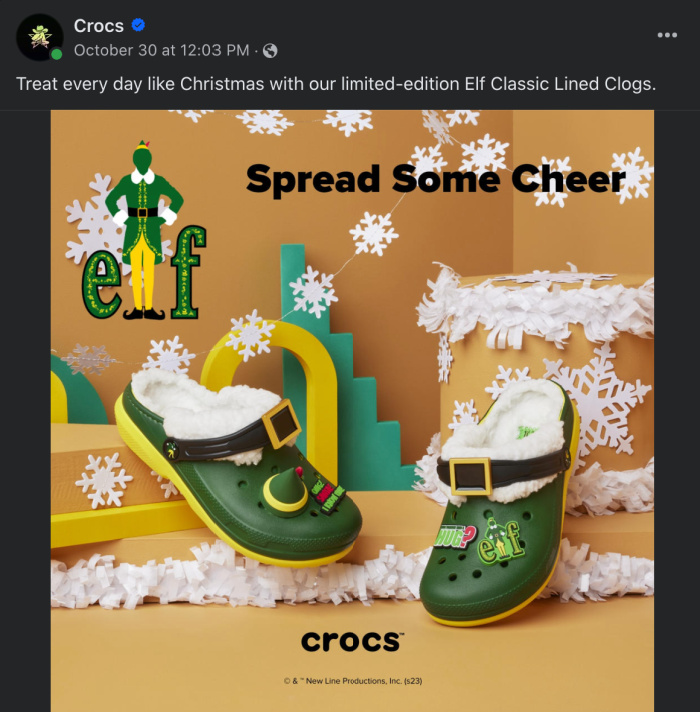
Task: Click the globe public audience icon
Action: pos(270,50)
